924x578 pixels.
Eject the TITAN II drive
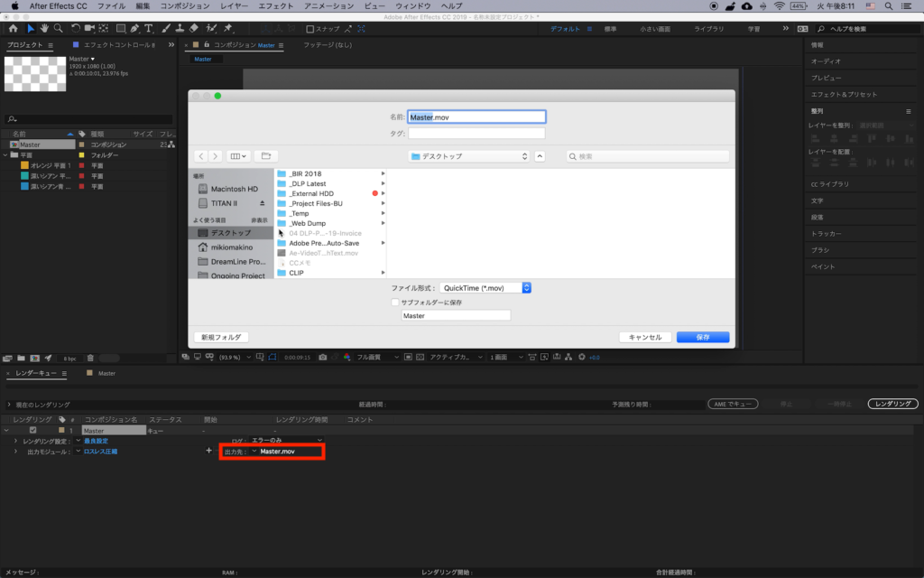[x=263, y=203]
